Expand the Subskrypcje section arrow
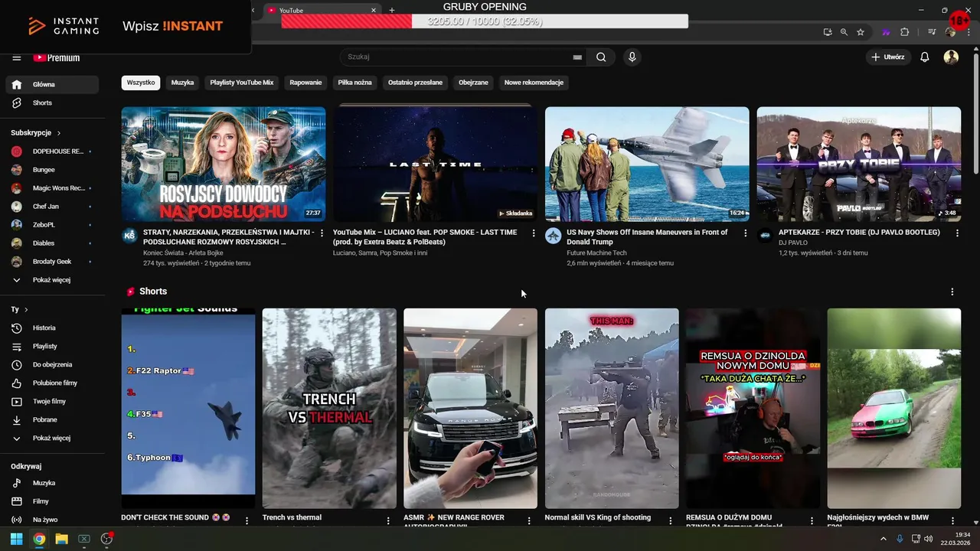This screenshot has height=551, width=980. coord(59,133)
